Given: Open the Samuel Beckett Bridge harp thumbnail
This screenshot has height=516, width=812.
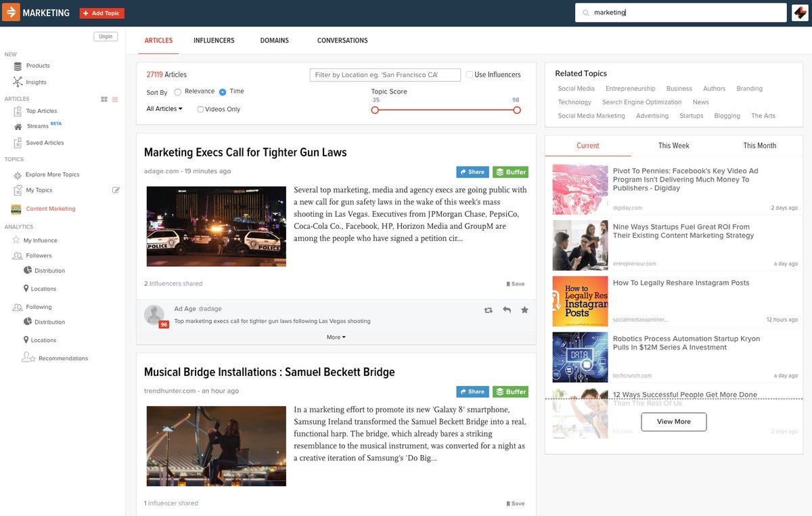Looking at the screenshot, I should point(217,446).
